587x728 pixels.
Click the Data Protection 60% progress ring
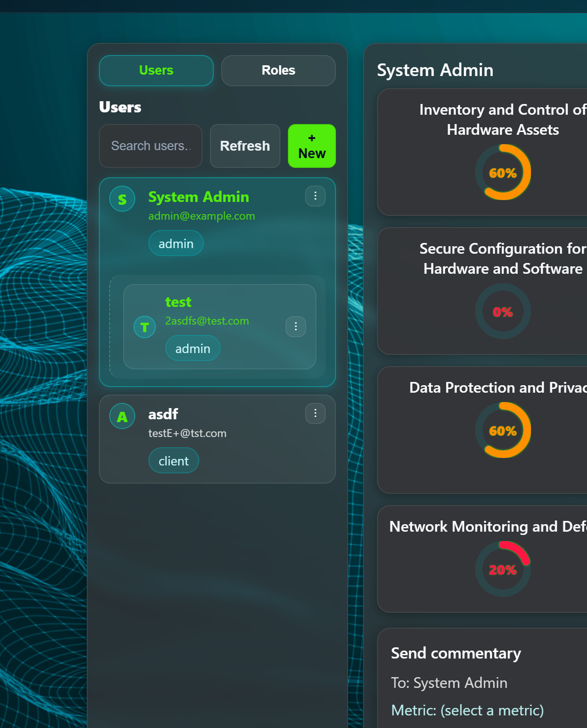coord(503,430)
